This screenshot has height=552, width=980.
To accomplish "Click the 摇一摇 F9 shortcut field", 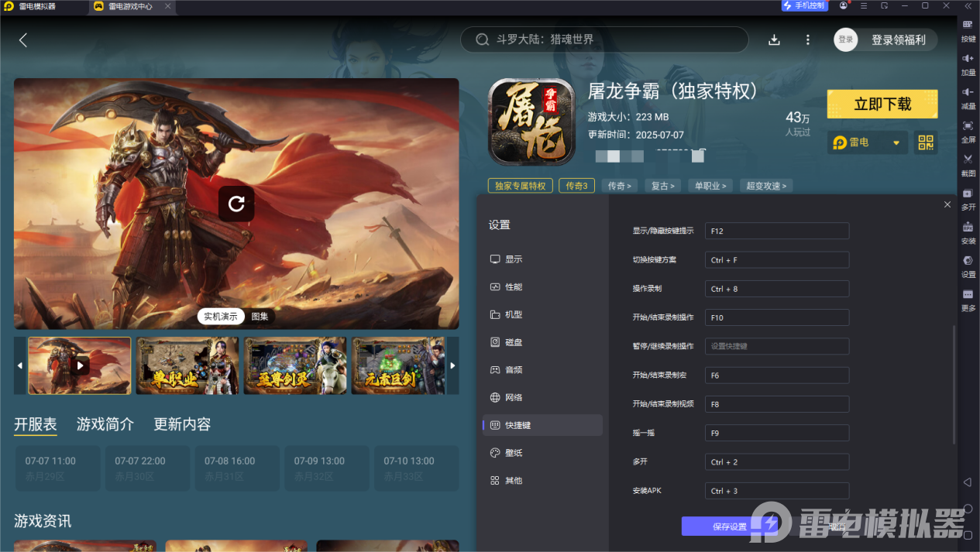I will pyautogui.click(x=777, y=433).
